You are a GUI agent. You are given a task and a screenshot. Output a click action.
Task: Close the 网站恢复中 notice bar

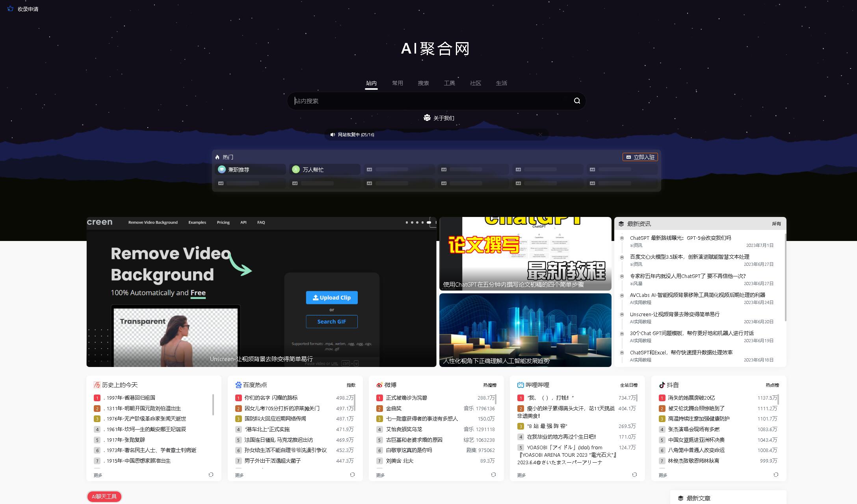pos(540,135)
